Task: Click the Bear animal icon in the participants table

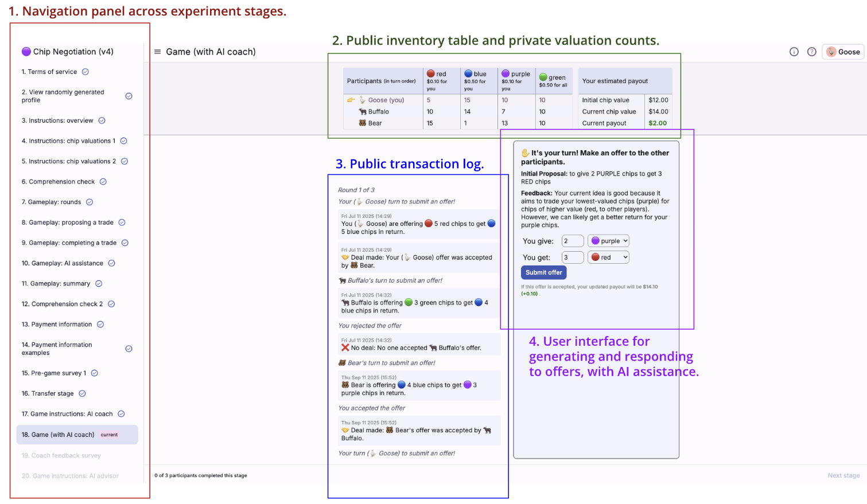Action: point(363,123)
